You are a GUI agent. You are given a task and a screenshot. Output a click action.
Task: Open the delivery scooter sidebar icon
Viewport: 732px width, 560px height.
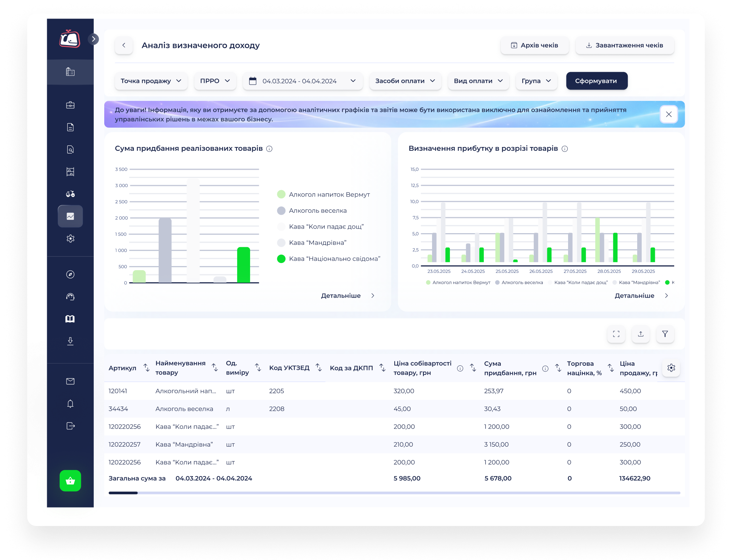70,194
